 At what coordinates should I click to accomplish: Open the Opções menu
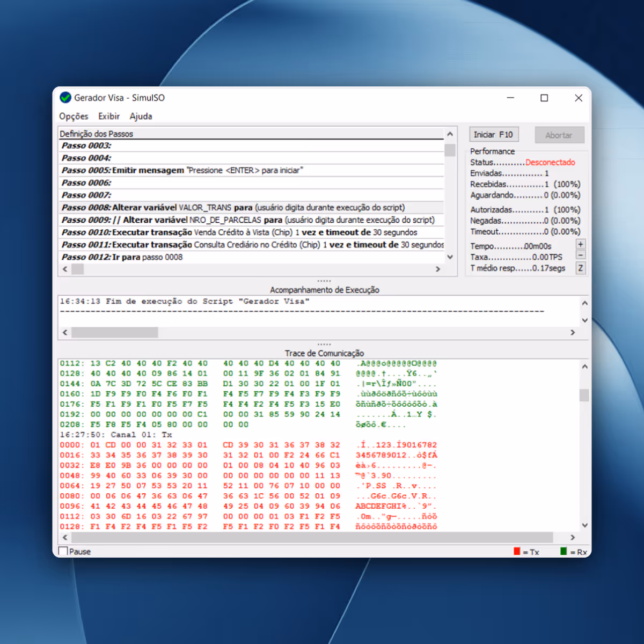(74, 116)
